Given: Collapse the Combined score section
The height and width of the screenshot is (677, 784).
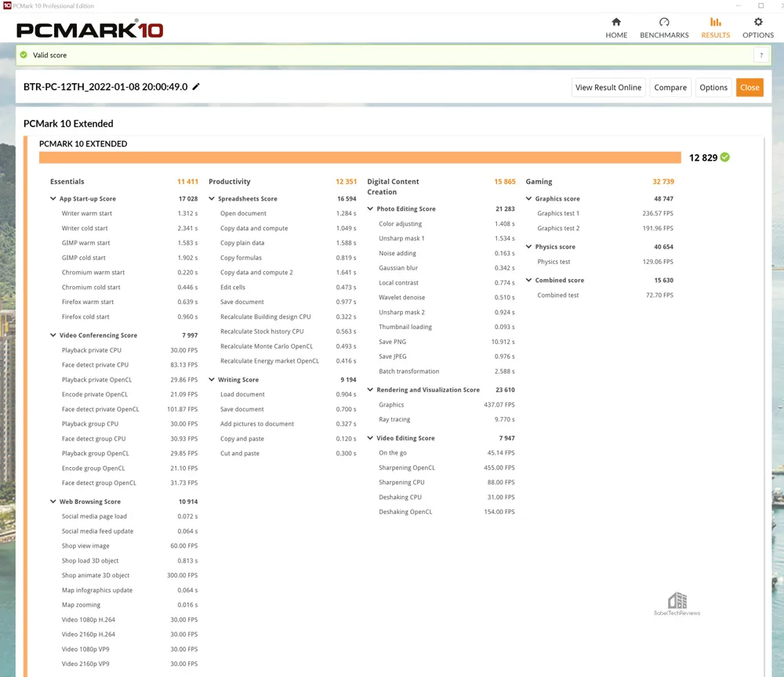Looking at the screenshot, I should [x=528, y=281].
